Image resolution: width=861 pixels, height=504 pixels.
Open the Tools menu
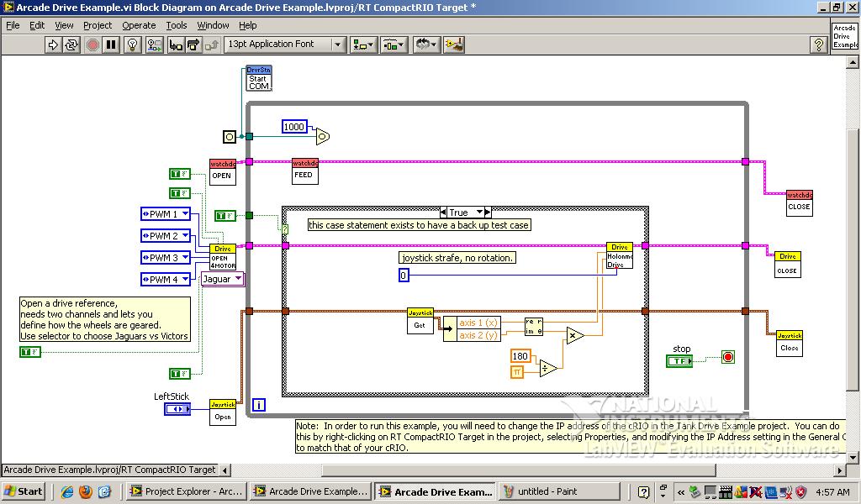pos(177,25)
